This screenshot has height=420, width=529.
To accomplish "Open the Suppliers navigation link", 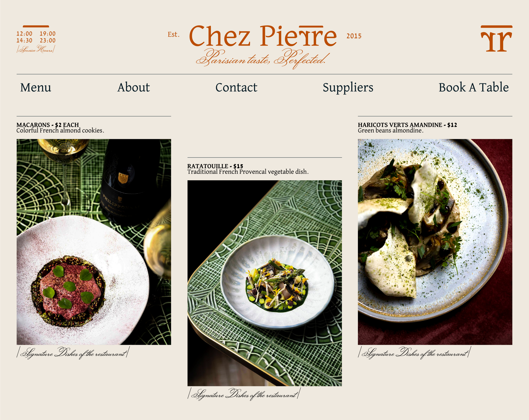I will coord(348,87).
